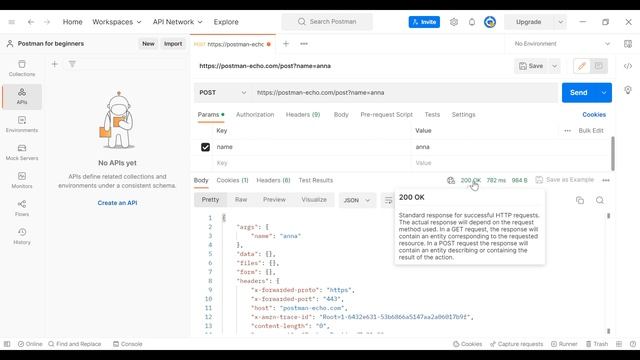Screen dimensions: 640x360
Task: Expand the Workspaces dropdown
Action: pos(117,22)
